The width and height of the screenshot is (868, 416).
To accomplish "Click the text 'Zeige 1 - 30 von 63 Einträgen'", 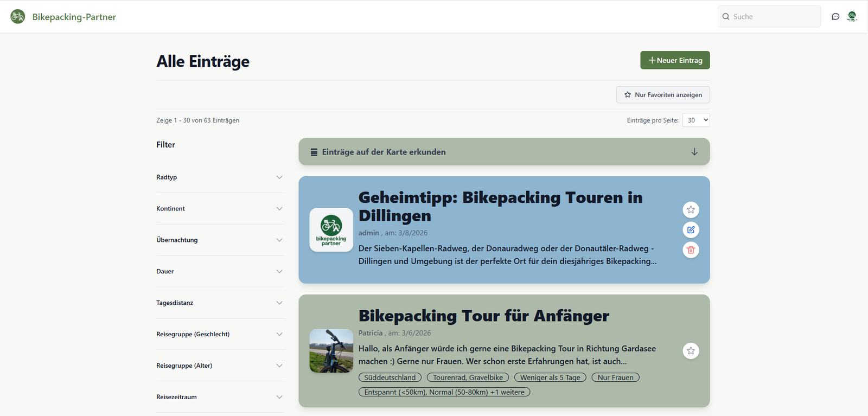I will click(198, 120).
